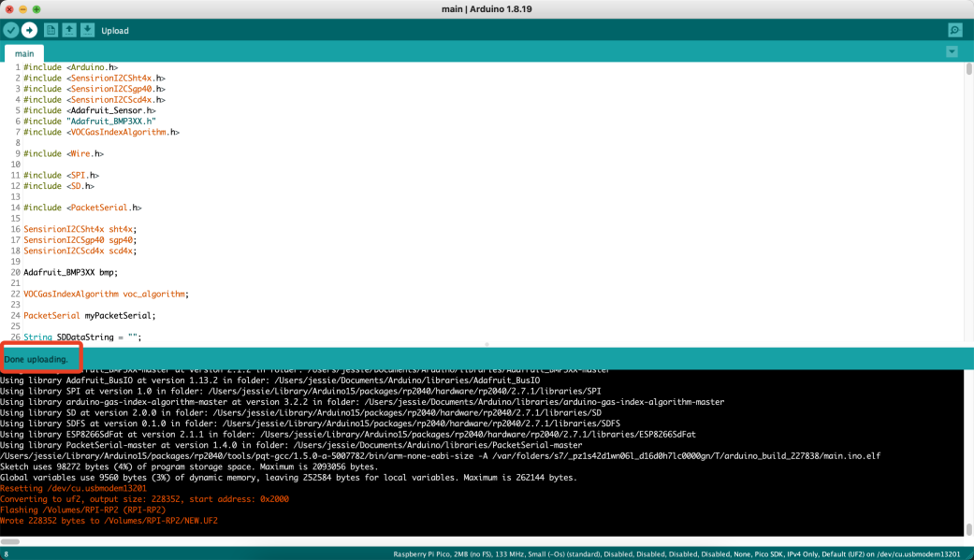Save the sketch using Save icon
Screen dimensions: 974x560
coord(87,30)
